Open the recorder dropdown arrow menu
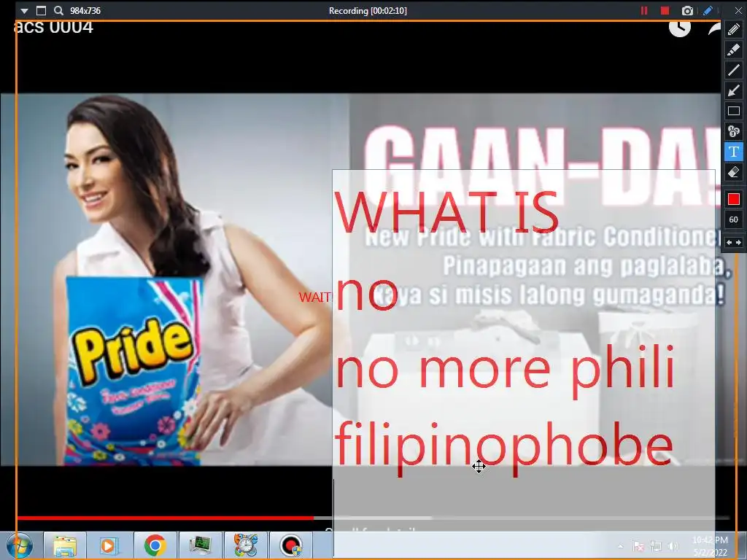The width and height of the screenshot is (747, 560). [x=24, y=10]
